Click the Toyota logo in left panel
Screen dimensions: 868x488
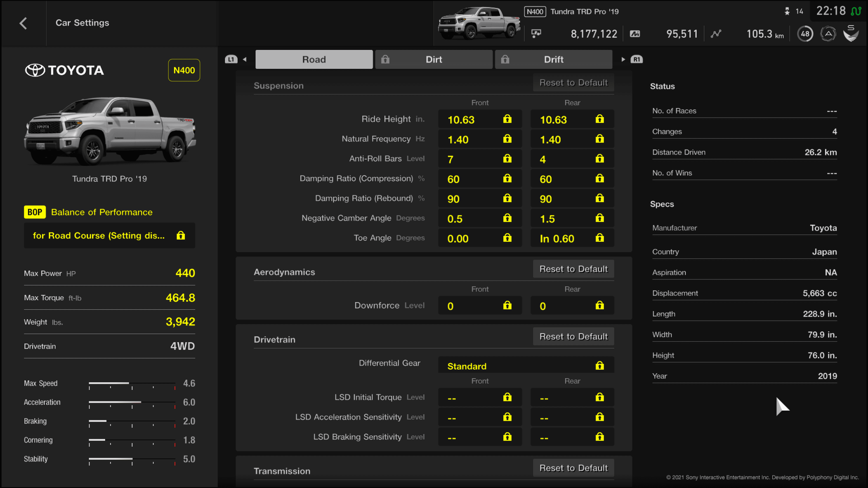point(64,70)
